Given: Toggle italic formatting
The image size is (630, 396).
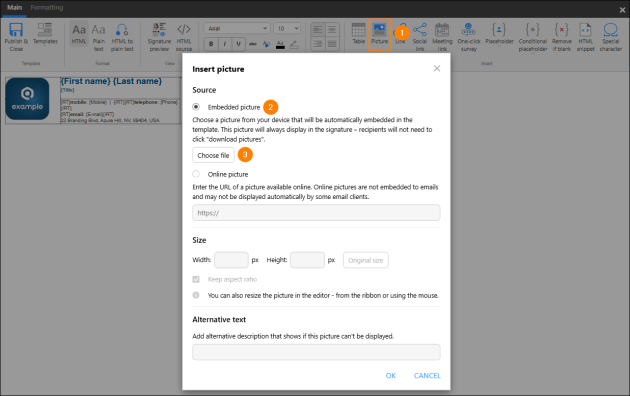Looking at the screenshot, I should 225,44.
